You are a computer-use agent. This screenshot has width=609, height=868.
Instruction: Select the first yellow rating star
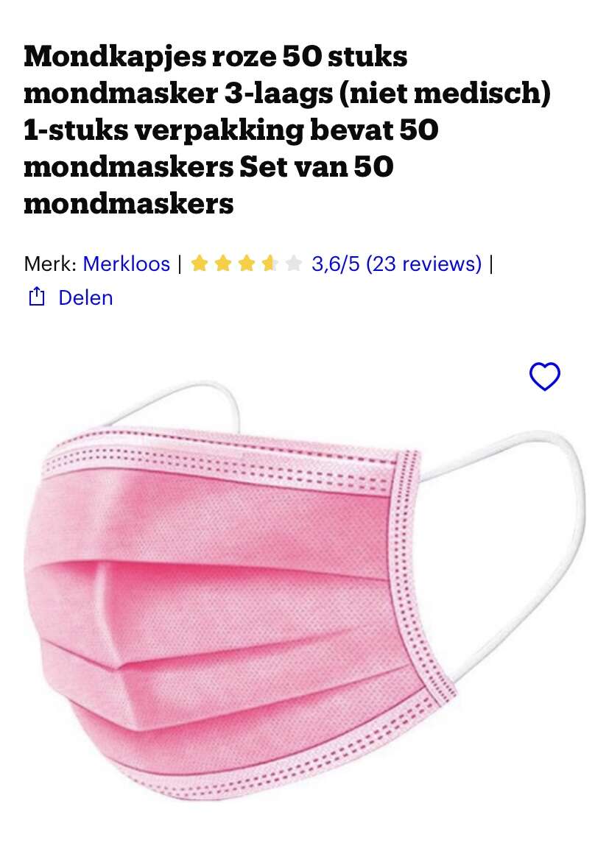click(199, 264)
